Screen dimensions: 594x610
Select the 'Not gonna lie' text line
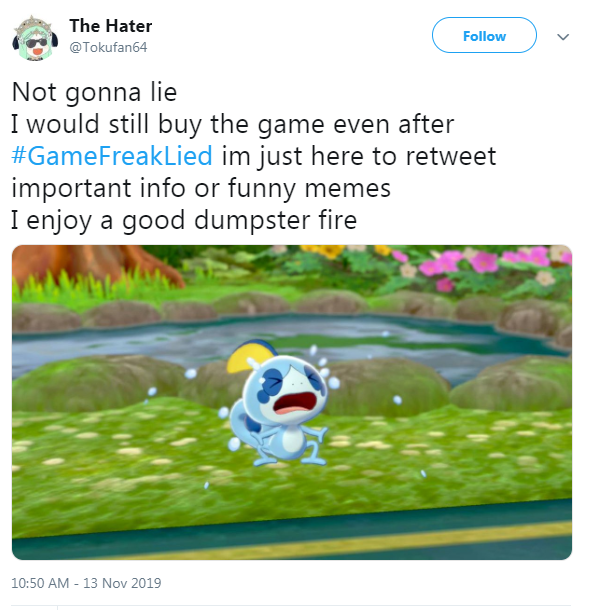(x=95, y=92)
